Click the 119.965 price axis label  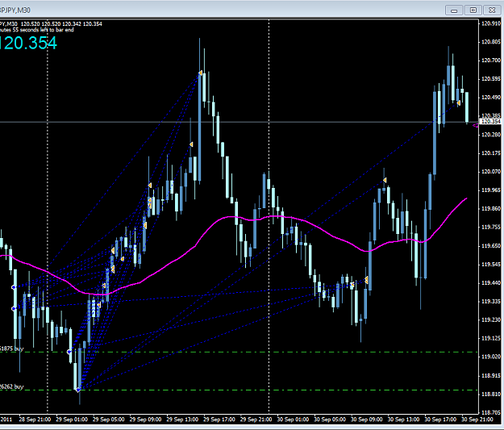coord(491,190)
